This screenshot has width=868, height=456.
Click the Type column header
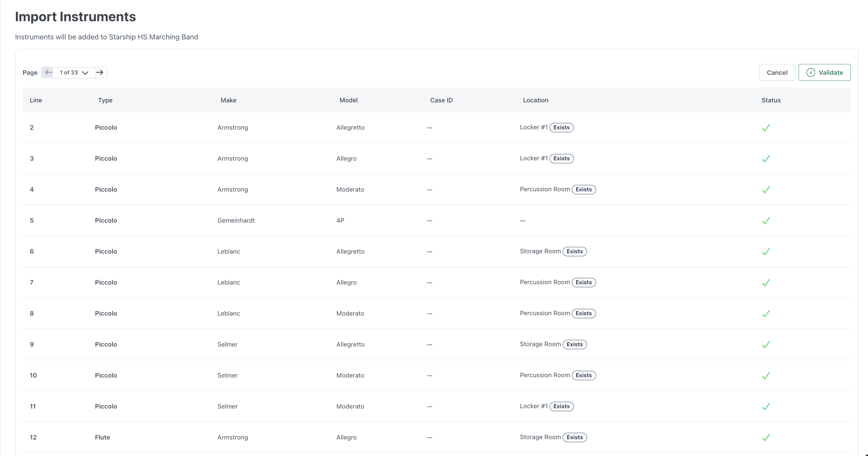(105, 100)
